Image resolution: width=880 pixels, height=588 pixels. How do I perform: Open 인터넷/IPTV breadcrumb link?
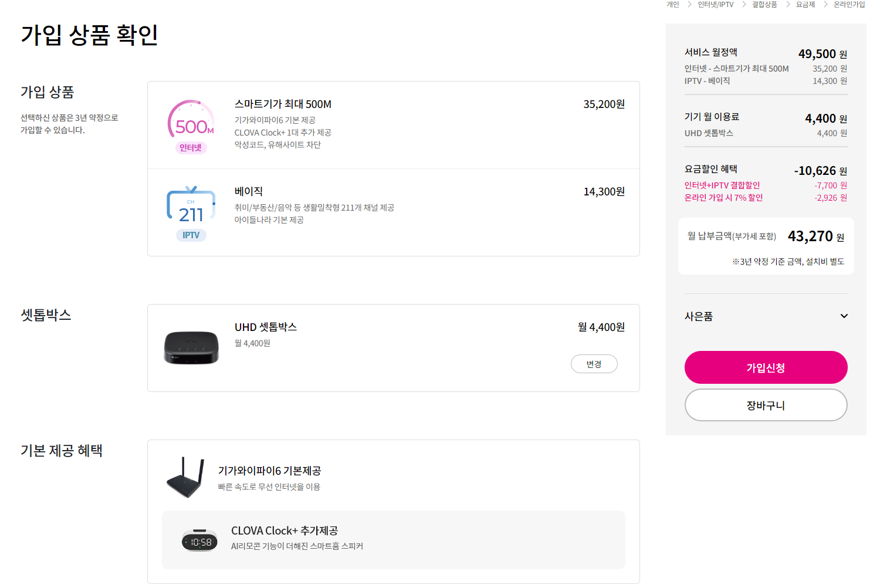(715, 5)
